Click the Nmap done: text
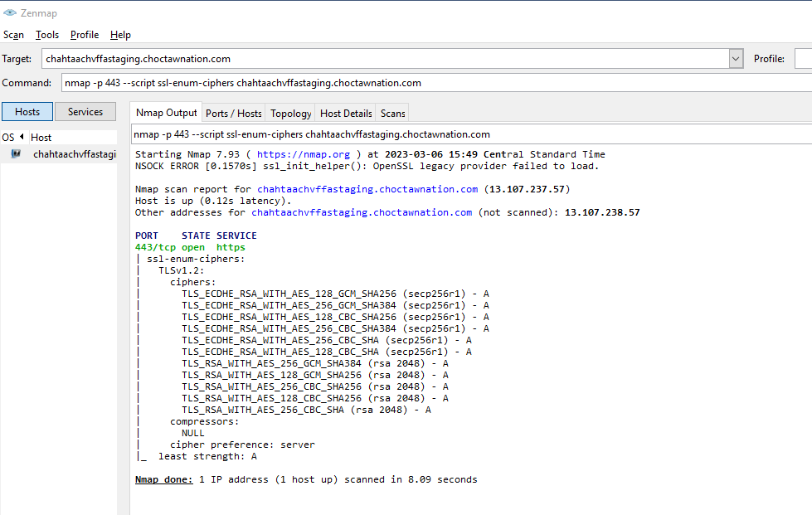Viewport: 812px width, 515px height. click(x=163, y=479)
